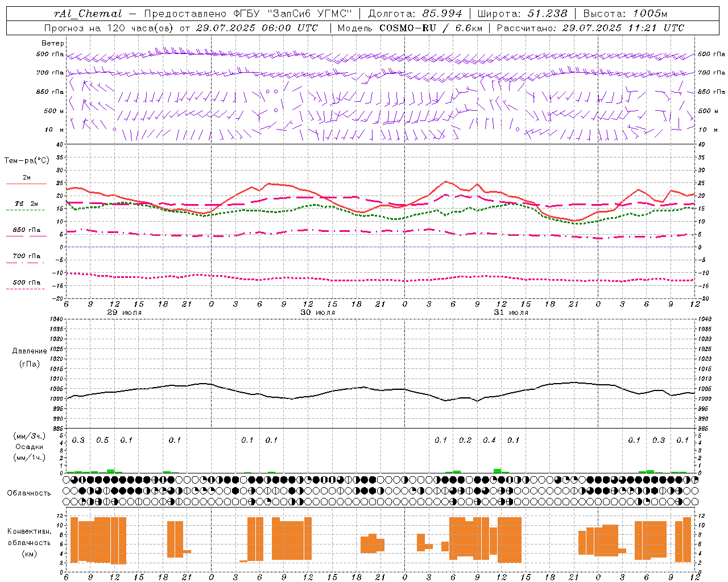Click the Широта: 51.238 header field
728x582 pixels.
point(522,14)
